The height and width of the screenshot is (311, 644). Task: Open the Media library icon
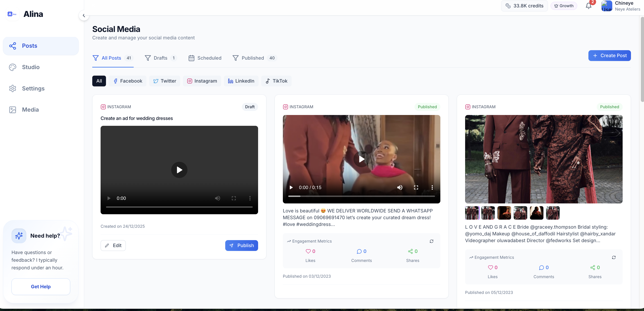pyautogui.click(x=13, y=110)
